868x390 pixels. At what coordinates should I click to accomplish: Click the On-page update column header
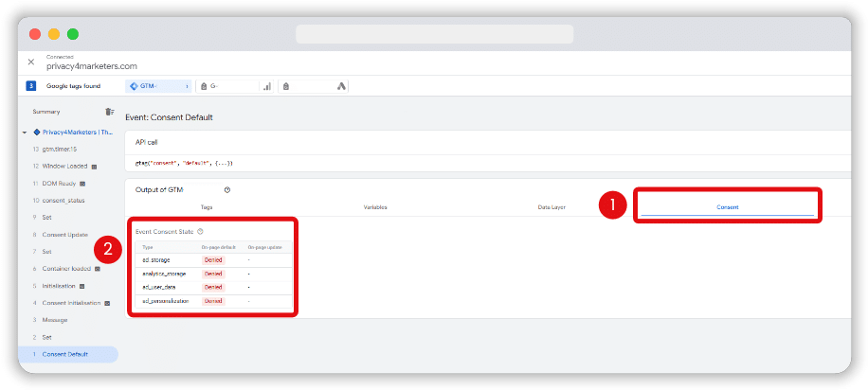pos(265,247)
